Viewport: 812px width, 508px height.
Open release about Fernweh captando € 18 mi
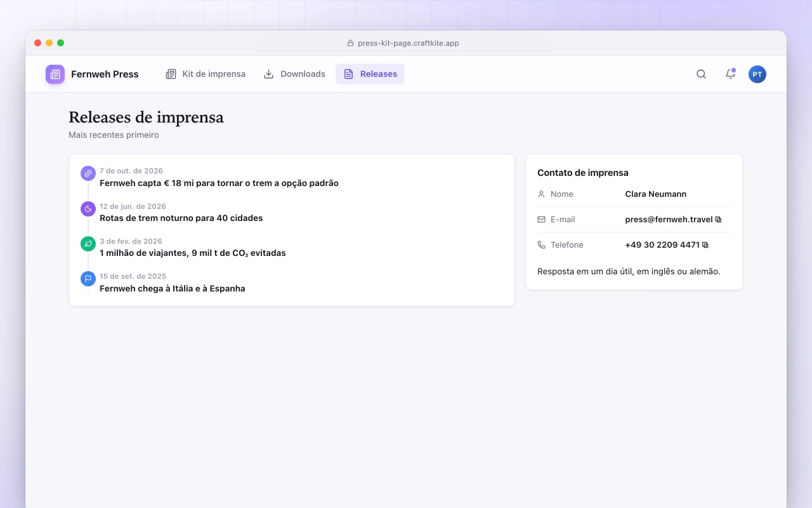pyautogui.click(x=219, y=183)
